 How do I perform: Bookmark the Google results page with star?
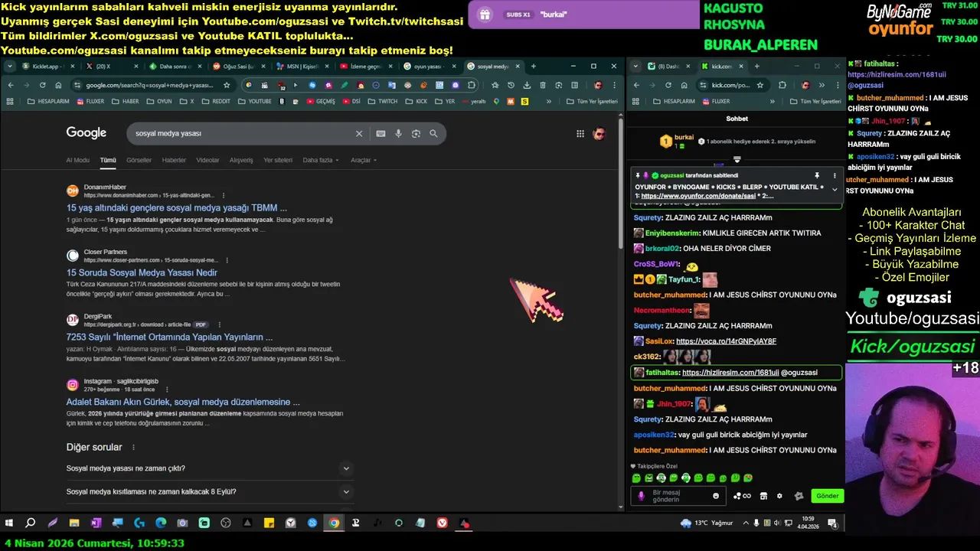(x=227, y=85)
